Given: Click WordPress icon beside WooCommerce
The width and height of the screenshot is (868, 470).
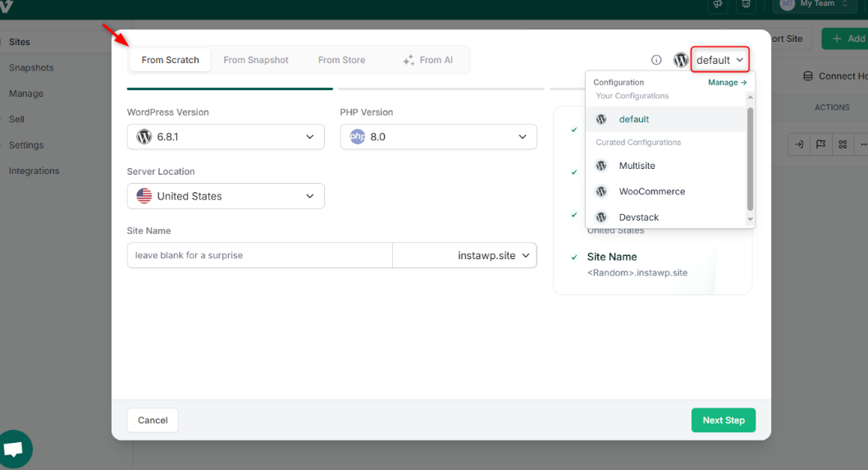Looking at the screenshot, I should tap(601, 192).
